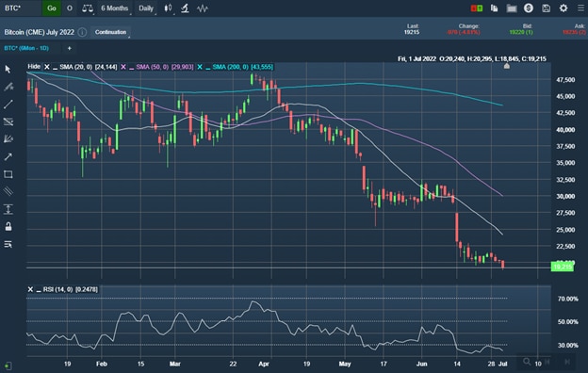This screenshot has height=373, width=588.
Task: Select the arrow drawing tool
Action: pyautogui.click(x=8, y=156)
